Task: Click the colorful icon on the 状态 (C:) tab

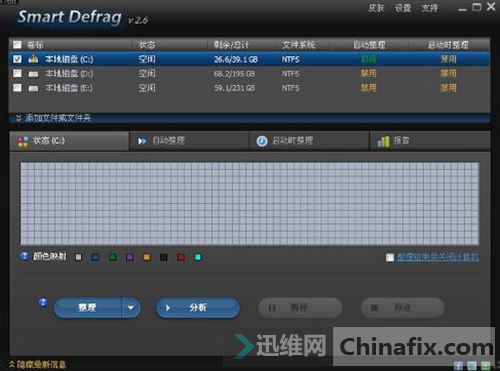Action: 23,141
